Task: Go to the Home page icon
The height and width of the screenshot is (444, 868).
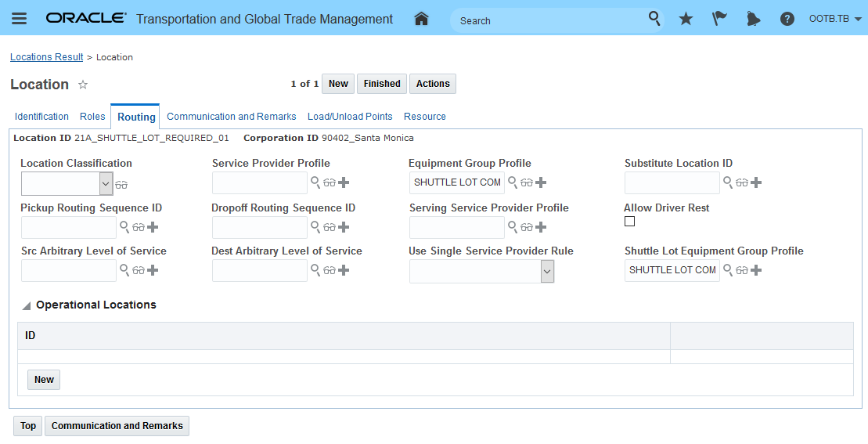Action: pyautogui.click(x=421, y=19)
